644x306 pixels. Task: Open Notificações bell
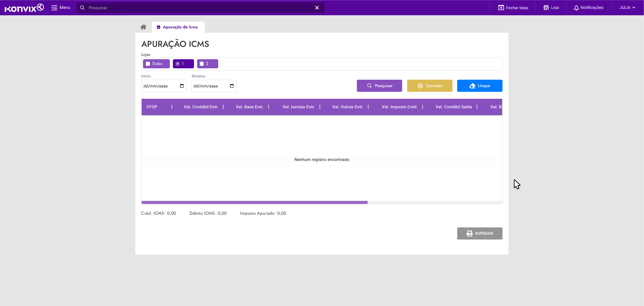pos(576,8)
